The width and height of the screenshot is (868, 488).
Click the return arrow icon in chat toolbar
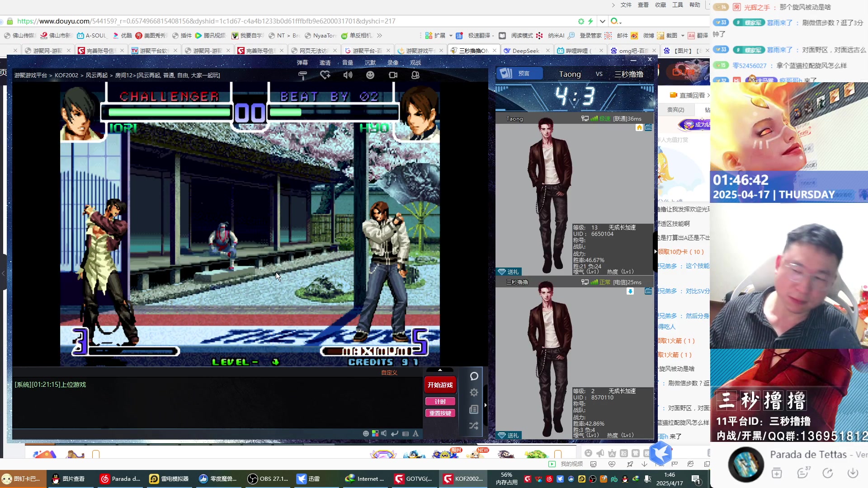point(395,433)
